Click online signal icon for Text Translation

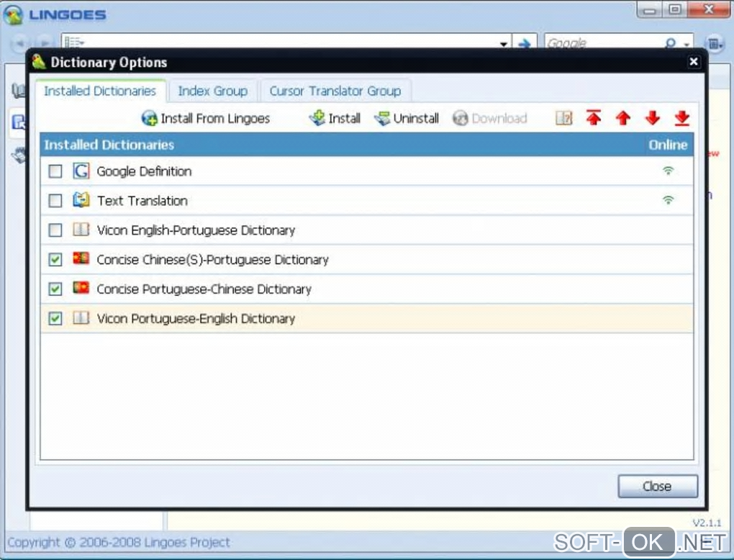click(x=668, y=200)
